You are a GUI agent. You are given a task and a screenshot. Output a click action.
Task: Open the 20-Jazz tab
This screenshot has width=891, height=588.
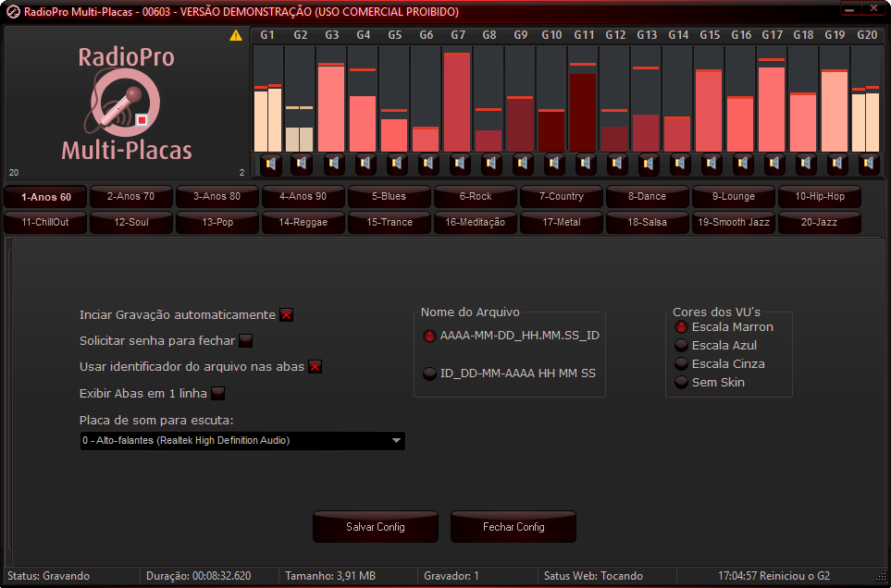[820, 223]
